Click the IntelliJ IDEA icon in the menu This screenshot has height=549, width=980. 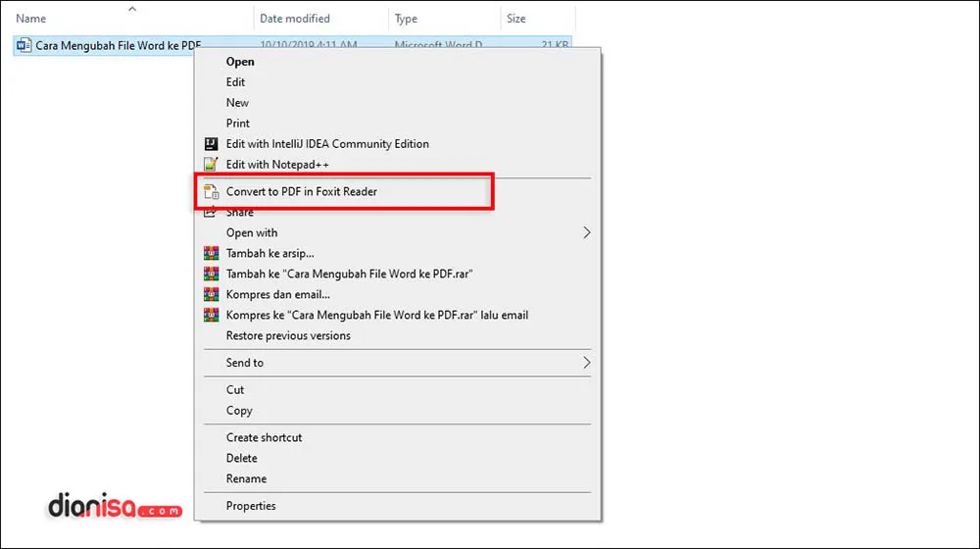[212, 144]
